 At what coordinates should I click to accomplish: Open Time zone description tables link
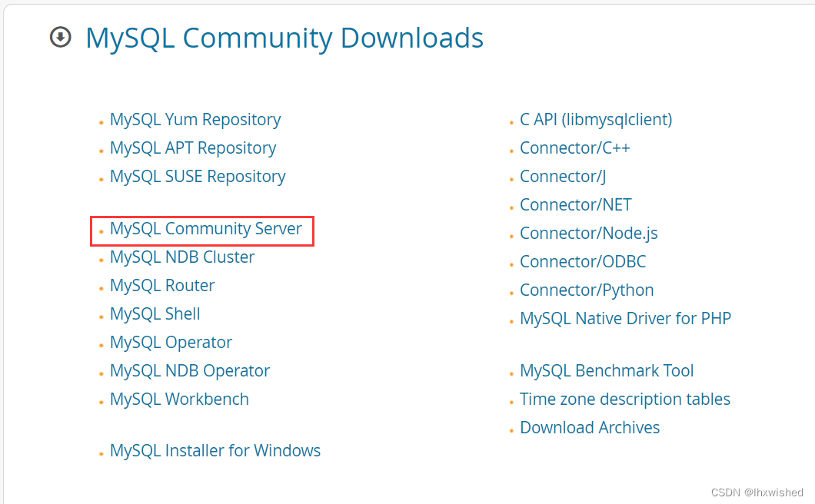625,400
